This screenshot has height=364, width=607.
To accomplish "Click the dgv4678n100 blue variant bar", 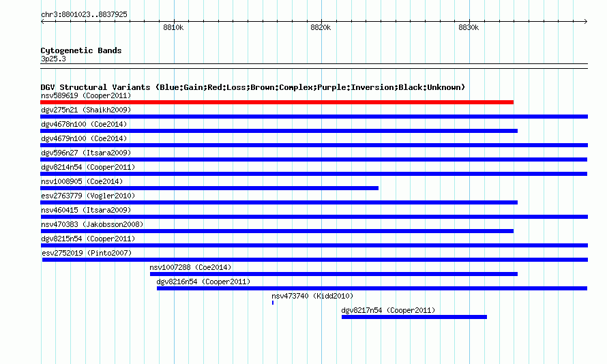I will (x=279, y=131).
